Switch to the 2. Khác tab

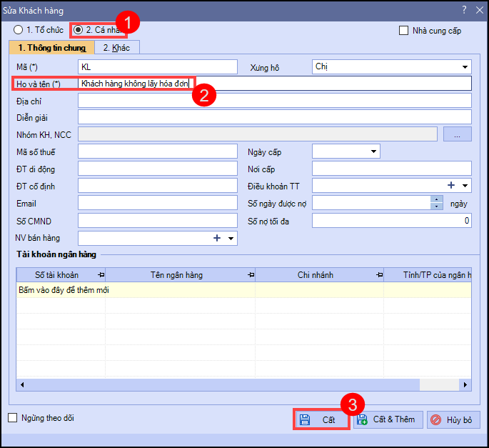pos(116,48)
